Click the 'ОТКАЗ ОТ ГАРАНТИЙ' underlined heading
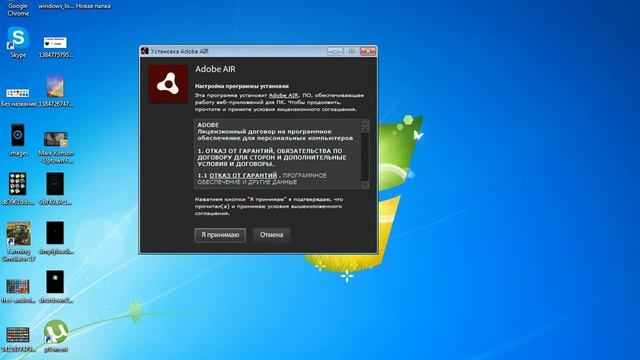The image size is (640, 360). [243, 176]
